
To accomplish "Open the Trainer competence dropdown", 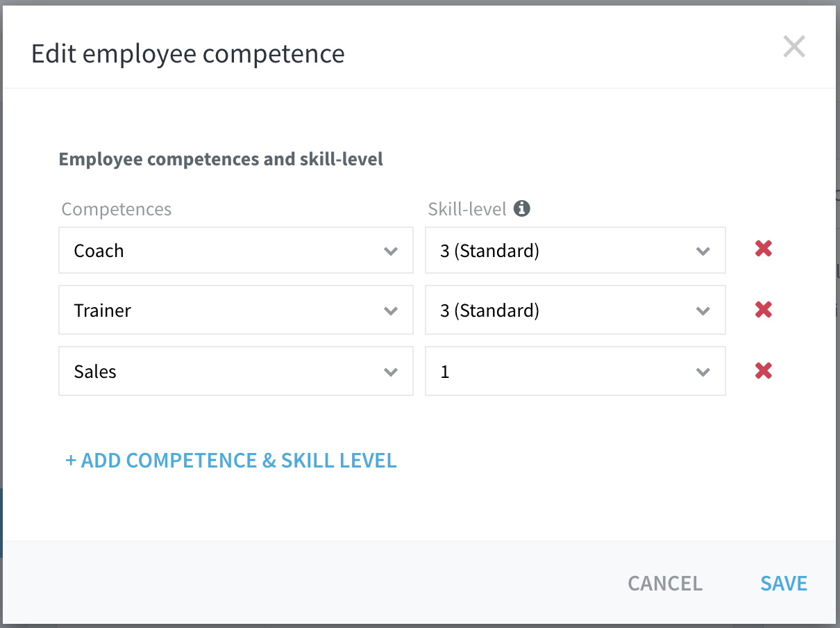I will pyautogui.click(x=236, y=310).
